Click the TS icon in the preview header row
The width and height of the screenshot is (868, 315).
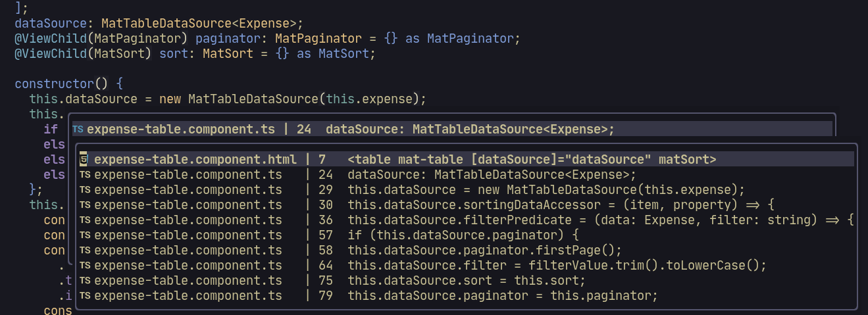click(78, 130)
